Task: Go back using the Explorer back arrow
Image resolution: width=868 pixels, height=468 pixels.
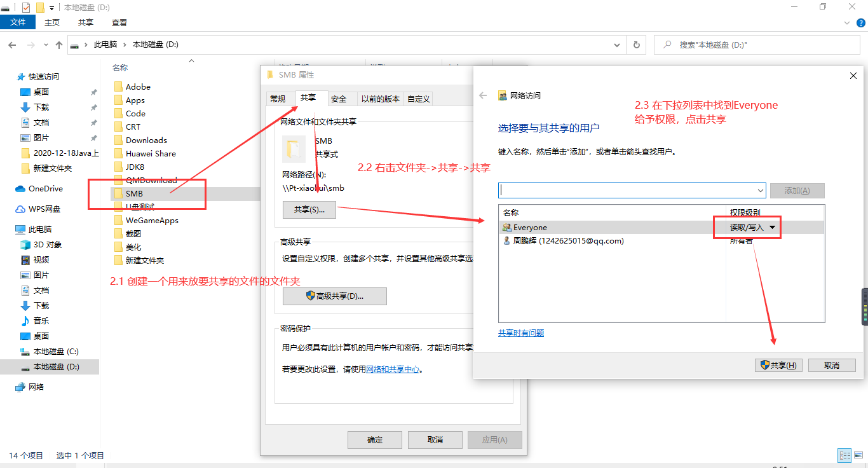Action: point(12,45)
